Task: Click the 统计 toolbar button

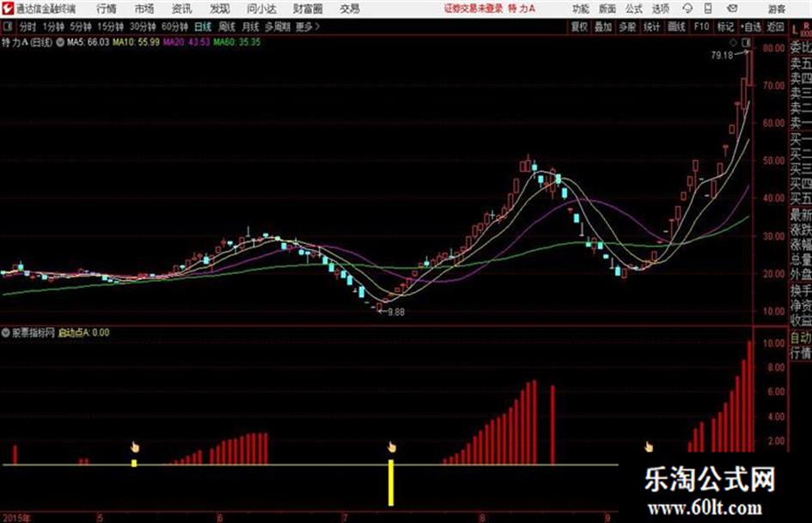Action: click(651, 27)
